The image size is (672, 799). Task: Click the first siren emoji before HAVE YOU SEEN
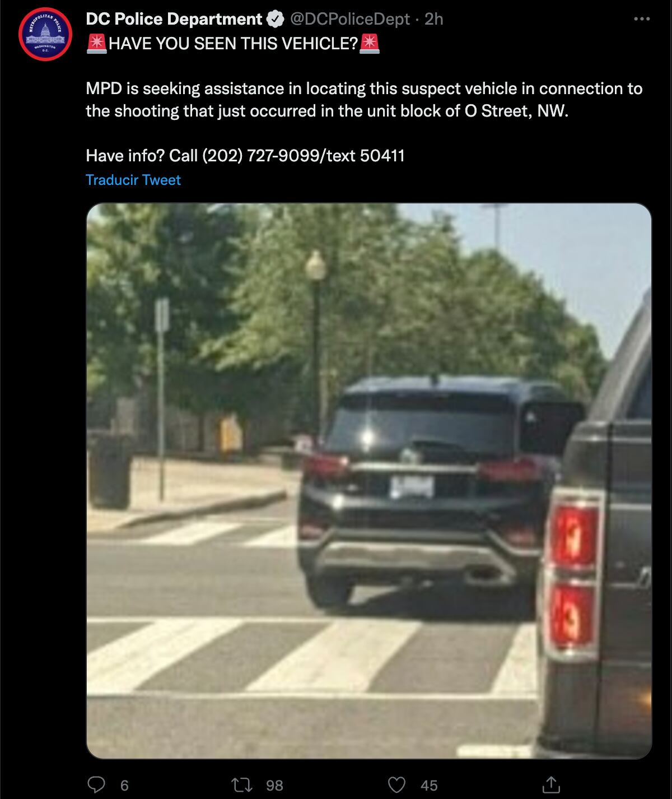(97, 44)
